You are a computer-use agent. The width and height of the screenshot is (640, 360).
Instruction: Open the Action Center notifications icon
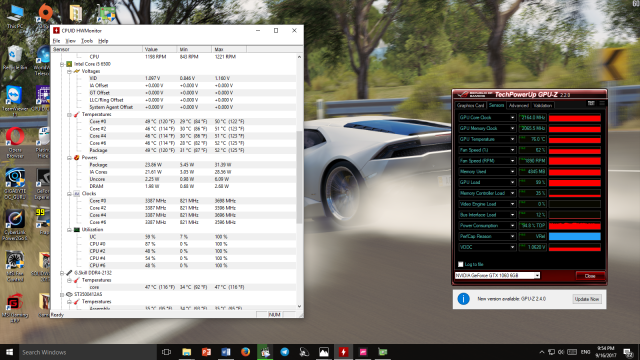[x=628, y=352]
